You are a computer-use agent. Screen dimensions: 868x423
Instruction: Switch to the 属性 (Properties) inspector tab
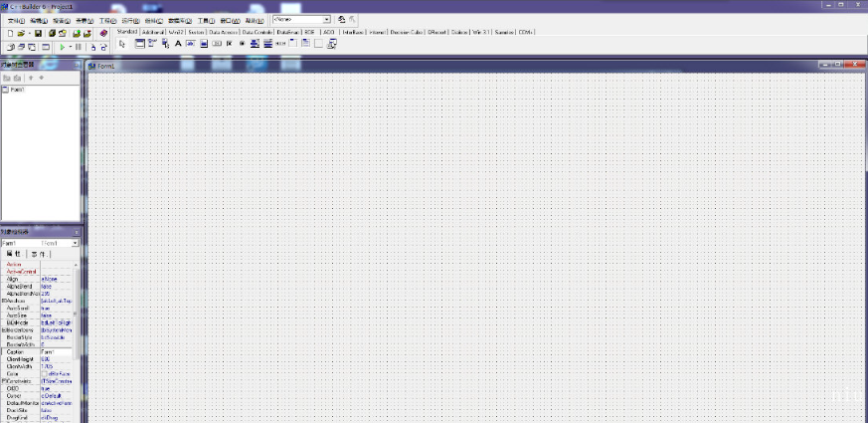(14, 254)
